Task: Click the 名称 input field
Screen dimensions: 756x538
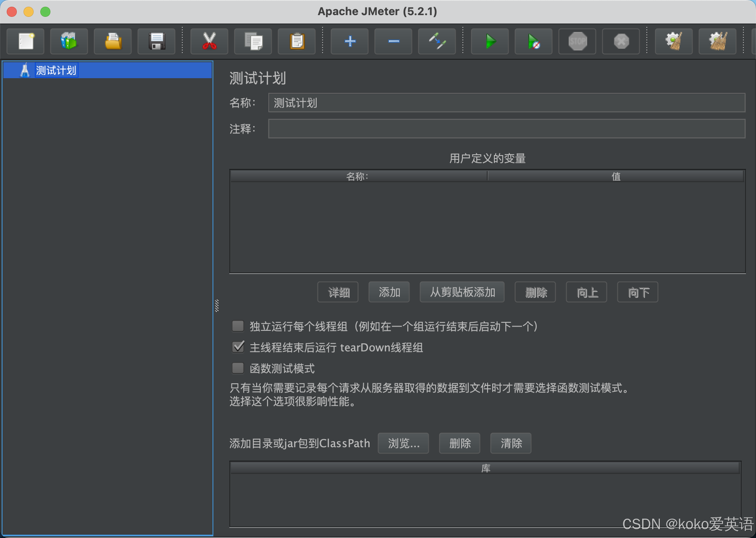Action: point(507,103)
